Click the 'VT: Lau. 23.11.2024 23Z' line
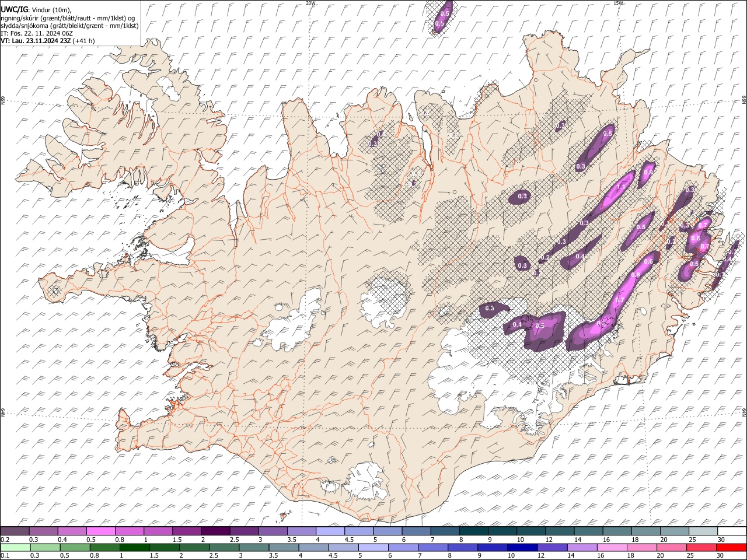Image resolution: width=747 pixels, height=560 pixels. point(36,41)
